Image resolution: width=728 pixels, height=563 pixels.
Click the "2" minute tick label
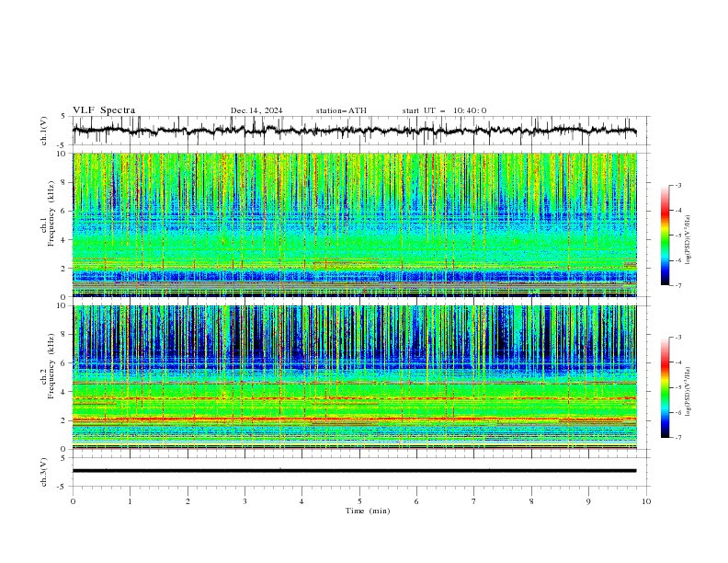pyautogui.click(x=188, y=501)
